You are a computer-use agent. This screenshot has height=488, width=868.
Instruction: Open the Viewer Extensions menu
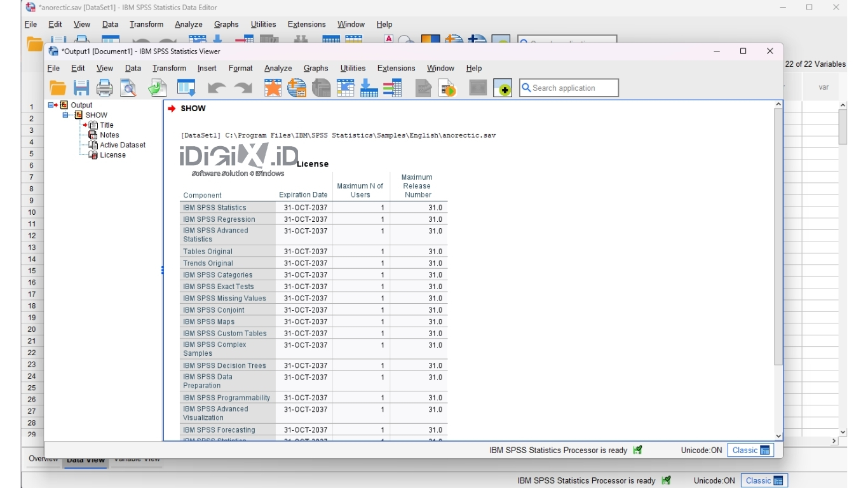396,69
